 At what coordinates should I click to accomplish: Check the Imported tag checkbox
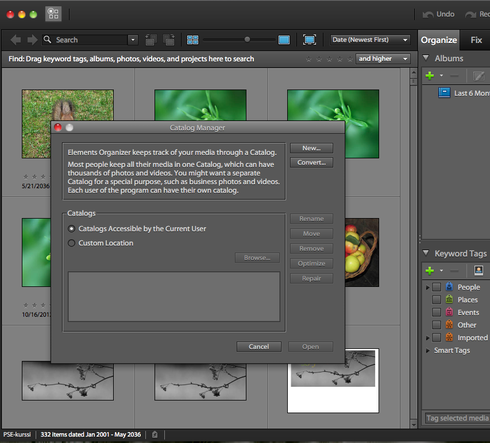coord(436,338)
